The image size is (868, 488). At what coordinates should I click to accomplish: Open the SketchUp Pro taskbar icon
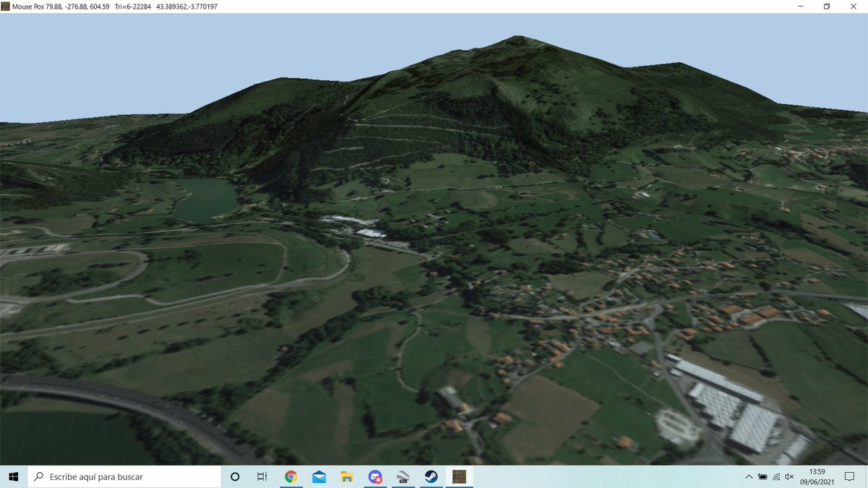pyautogui.click(x=403, y=476)
